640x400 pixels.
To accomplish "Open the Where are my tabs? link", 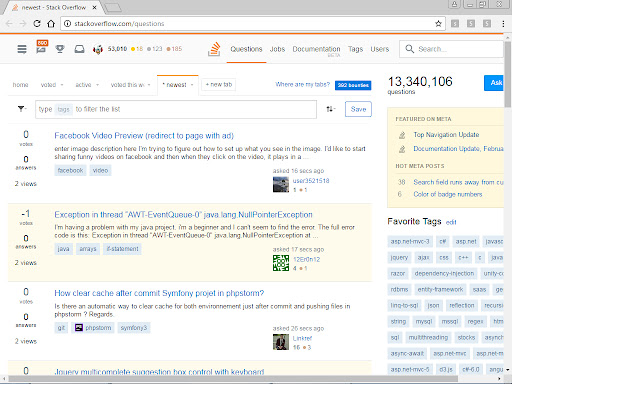I will (302, 84).
